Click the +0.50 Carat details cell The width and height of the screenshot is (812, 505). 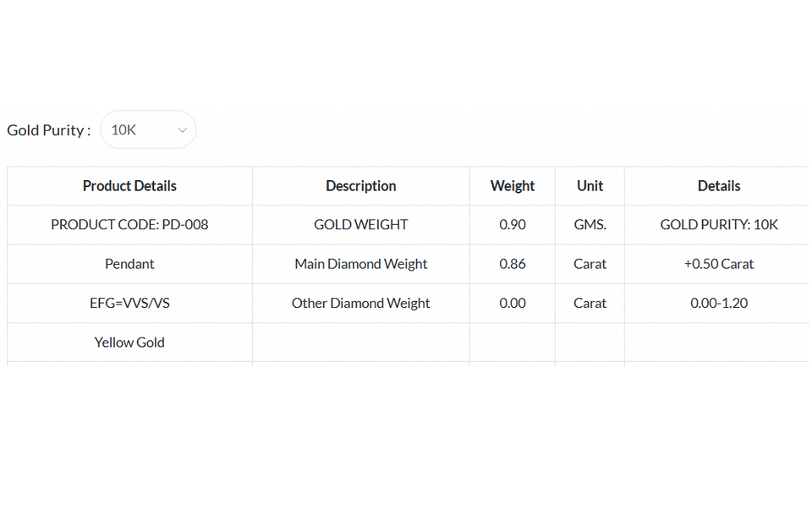point(719,264)
